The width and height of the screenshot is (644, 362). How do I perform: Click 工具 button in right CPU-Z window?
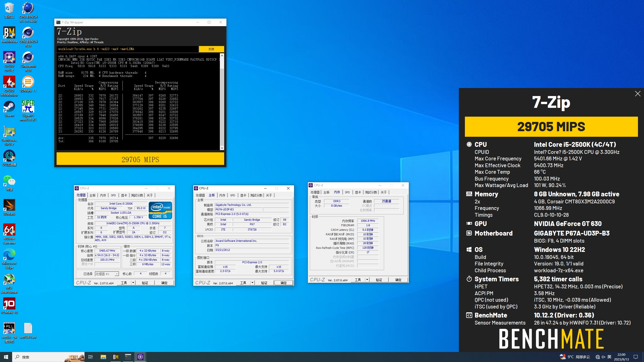coord(358,280)
